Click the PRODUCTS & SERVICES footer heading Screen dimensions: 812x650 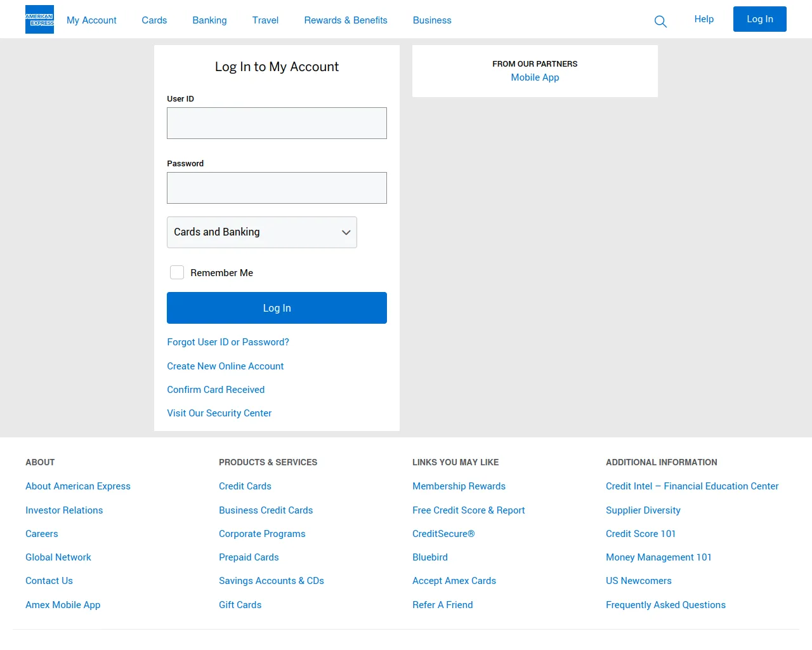point(268,462)
